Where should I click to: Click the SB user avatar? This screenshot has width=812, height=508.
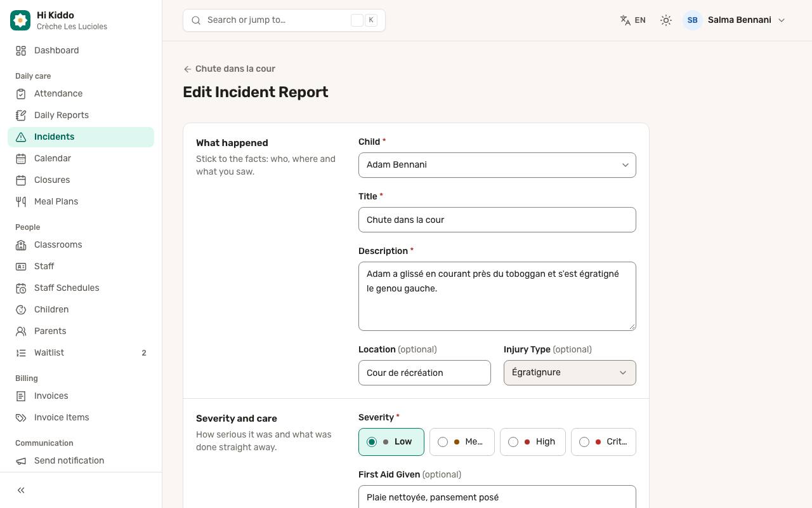tap(693, 20)
